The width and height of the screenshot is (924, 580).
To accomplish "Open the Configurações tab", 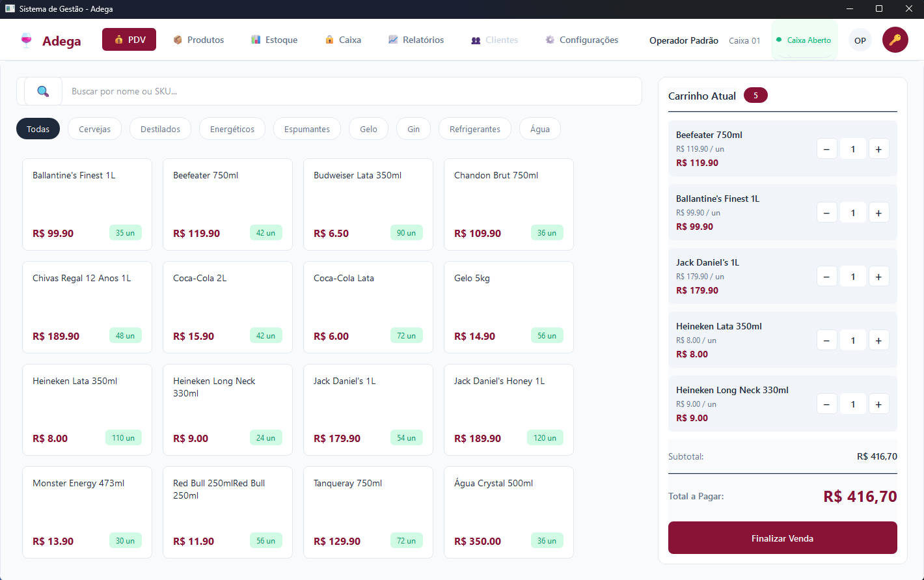I will tap(582, 40).
